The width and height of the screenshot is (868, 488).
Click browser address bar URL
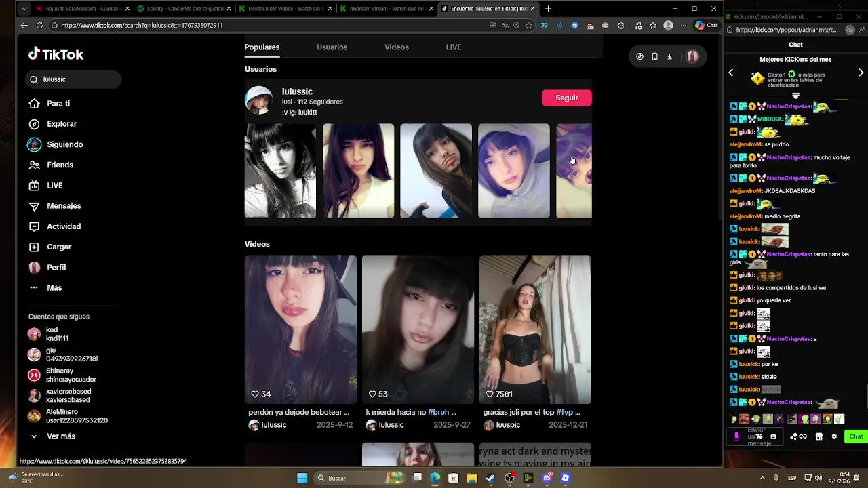click(x=142, y=25)
